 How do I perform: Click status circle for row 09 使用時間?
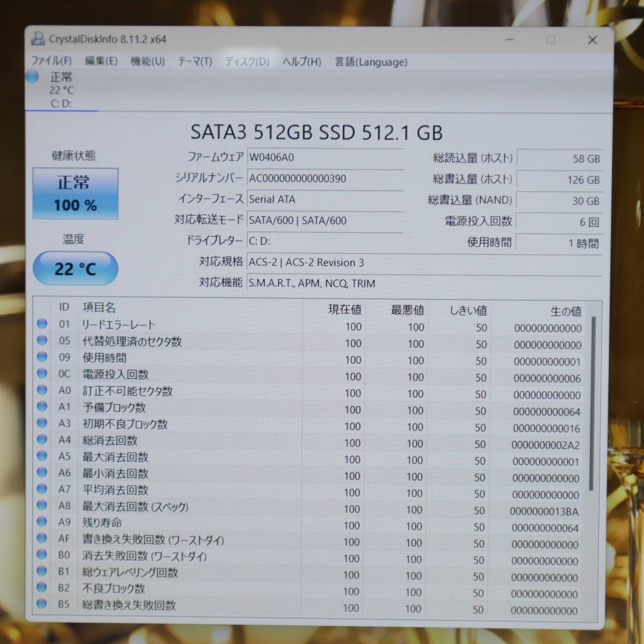point(42,357)
